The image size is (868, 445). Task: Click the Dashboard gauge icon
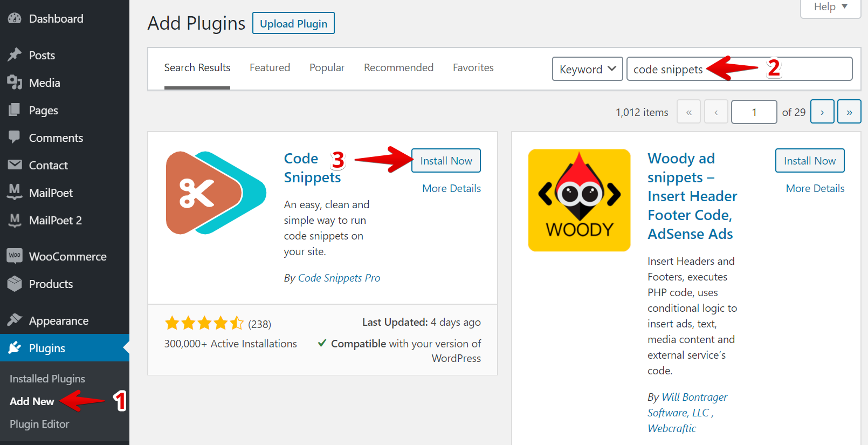15,18
